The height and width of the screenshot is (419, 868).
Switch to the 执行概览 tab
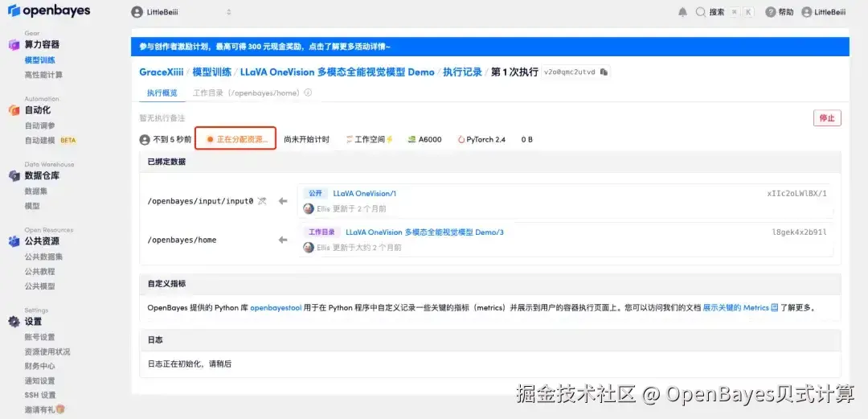click(x=162, y=93)
